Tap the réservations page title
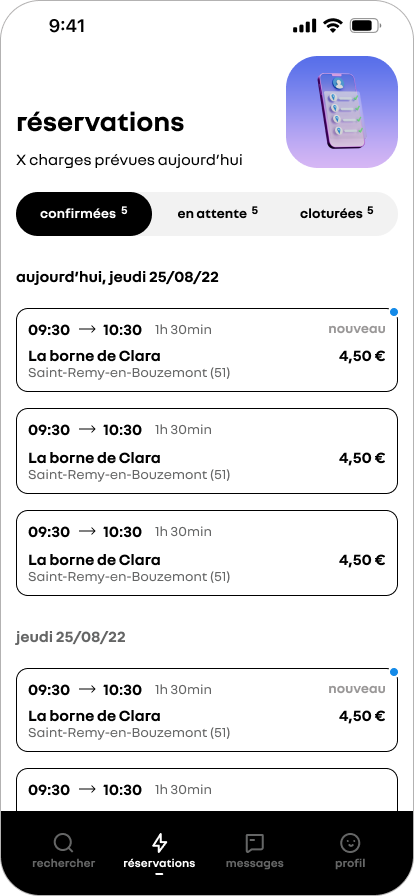 pyautogui.click(x=101, y=122)
